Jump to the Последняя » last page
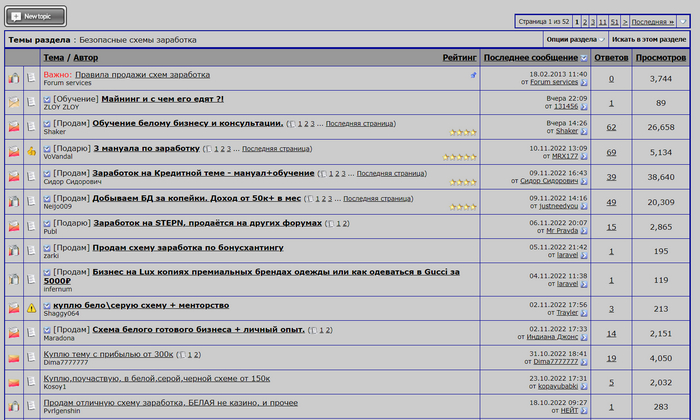The width and height of the screenshot is (700, 420). (653, 21)
